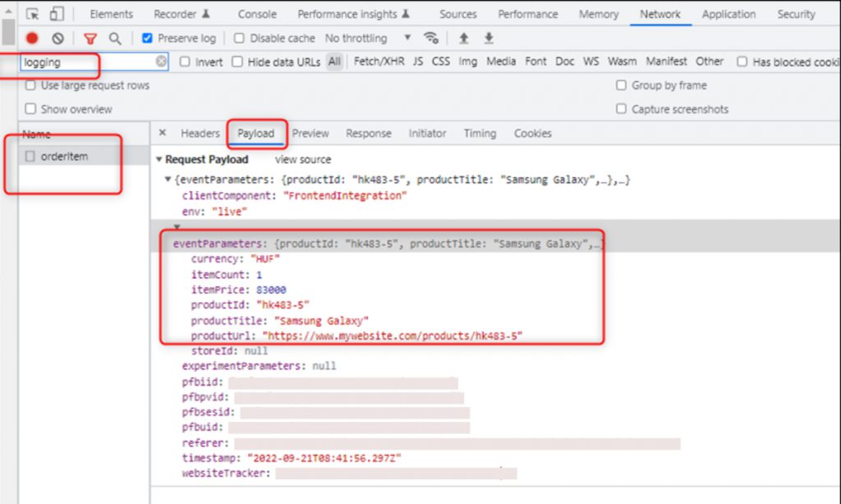The image size is (841, 504).
Task: Open network conditions wifi icon
Action: [430, 38]
